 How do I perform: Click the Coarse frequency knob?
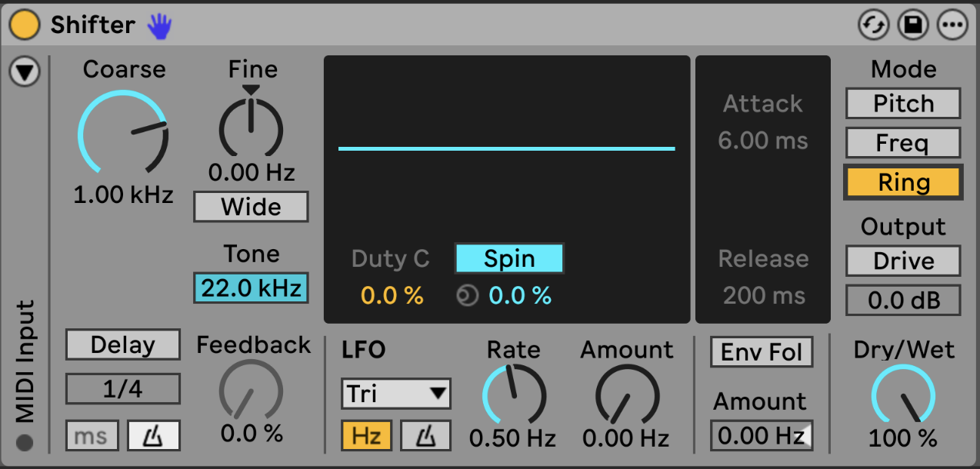click(x=123, y=131)
